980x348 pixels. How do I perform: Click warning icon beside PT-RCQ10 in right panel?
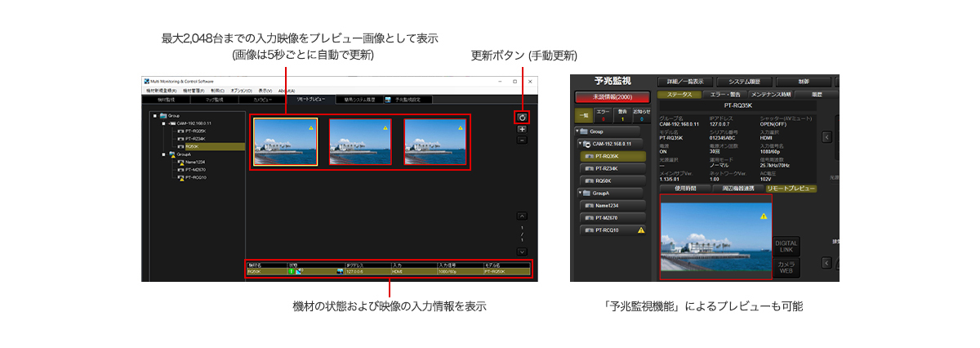click(x=640, y=230)
